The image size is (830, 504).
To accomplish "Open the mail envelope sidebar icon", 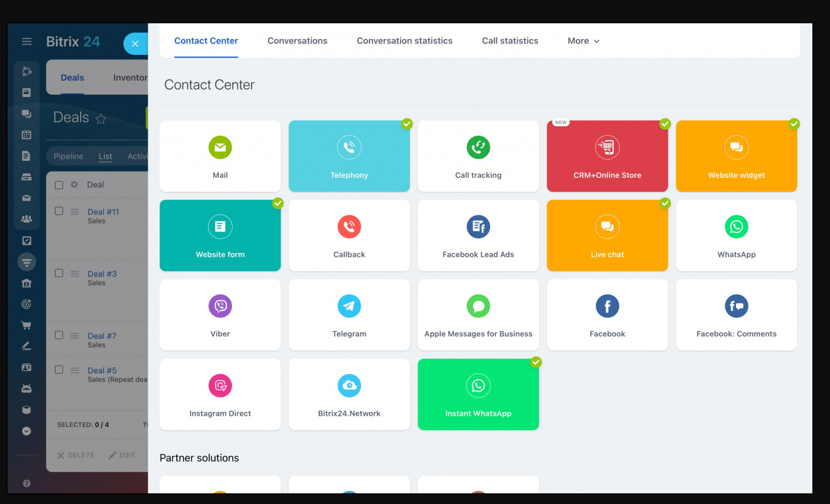I will [26, 198].
